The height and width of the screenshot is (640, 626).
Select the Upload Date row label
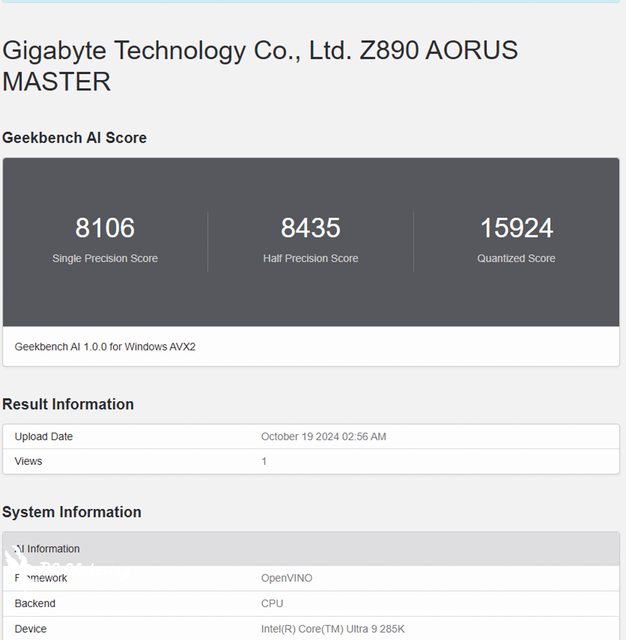(x=44, y=436)
